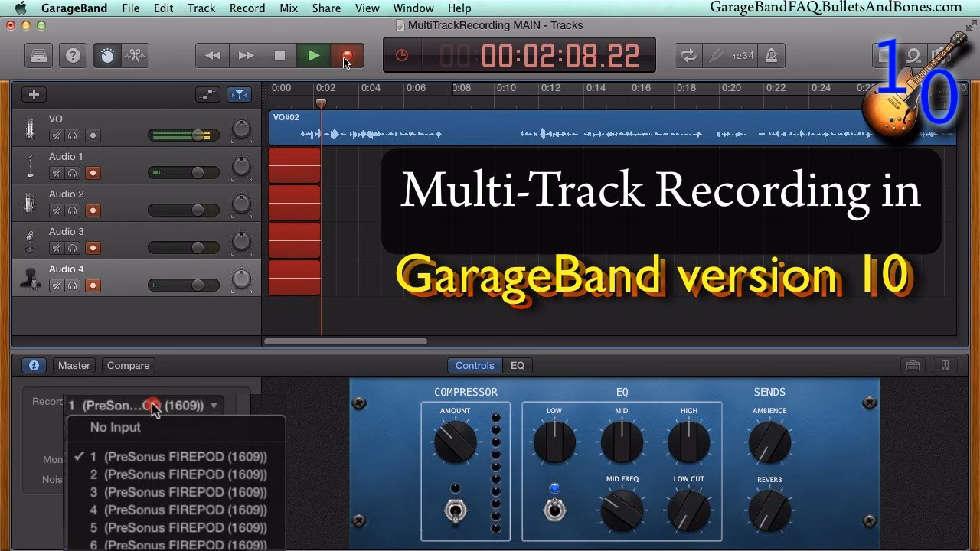The image size is (980, 551).
Task: Open Quick Help question mark icon
Action: (73, 54)
